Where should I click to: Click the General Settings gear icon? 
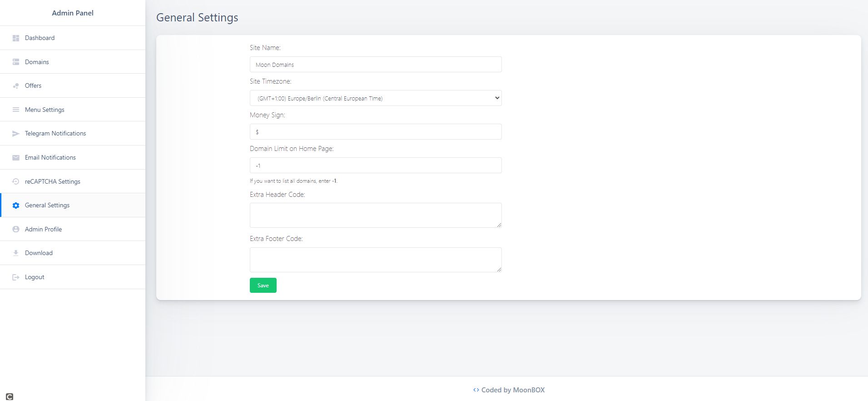click(x=16, y=206)
